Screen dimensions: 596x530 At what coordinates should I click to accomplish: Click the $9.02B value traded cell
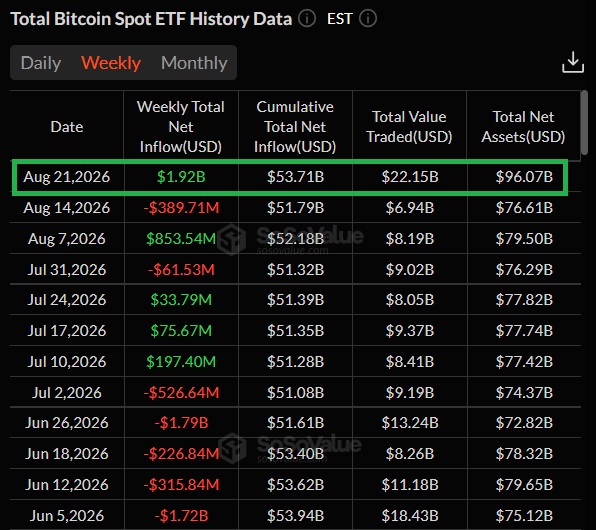point(410,270)
